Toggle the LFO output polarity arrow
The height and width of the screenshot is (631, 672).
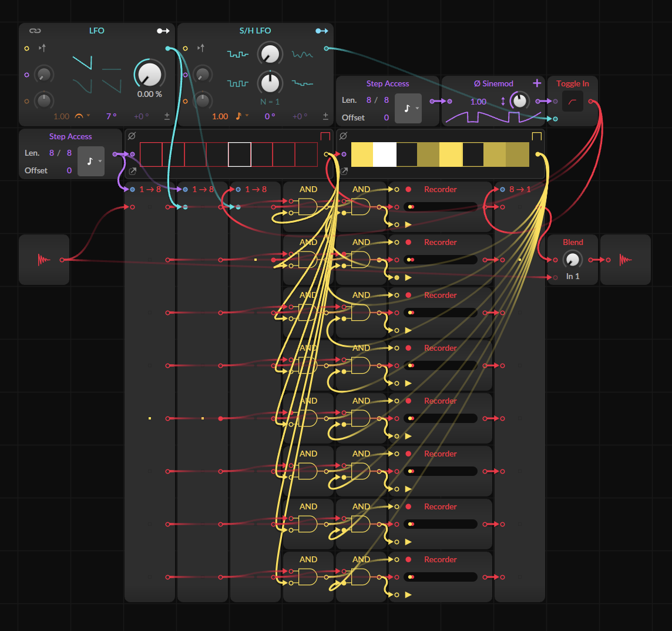tap(163, 31)
